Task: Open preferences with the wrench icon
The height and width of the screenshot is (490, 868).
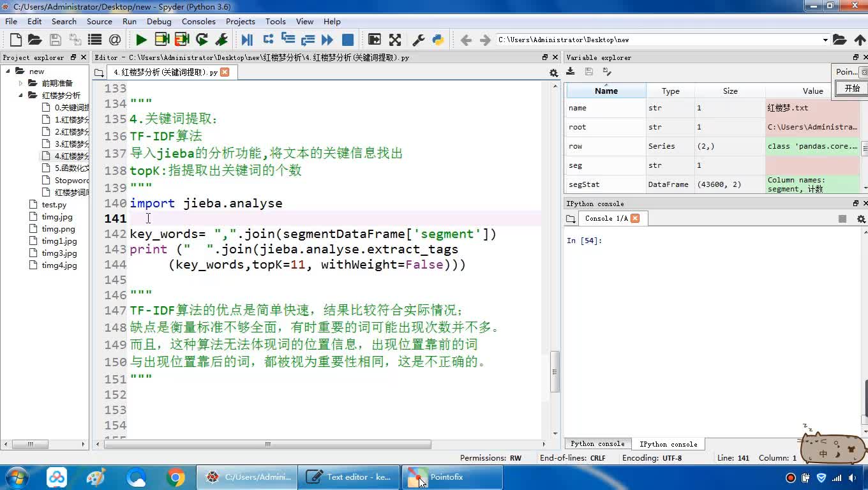Action: coord(419,40)
